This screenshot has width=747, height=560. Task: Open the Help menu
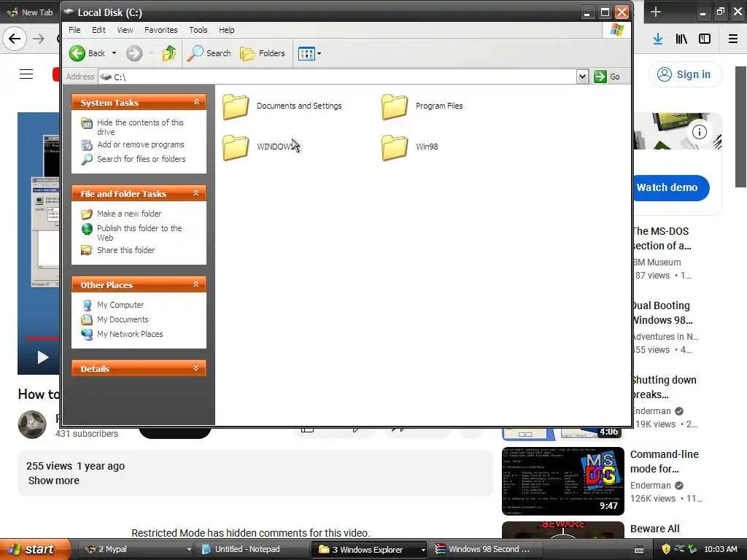click(227, 30)
